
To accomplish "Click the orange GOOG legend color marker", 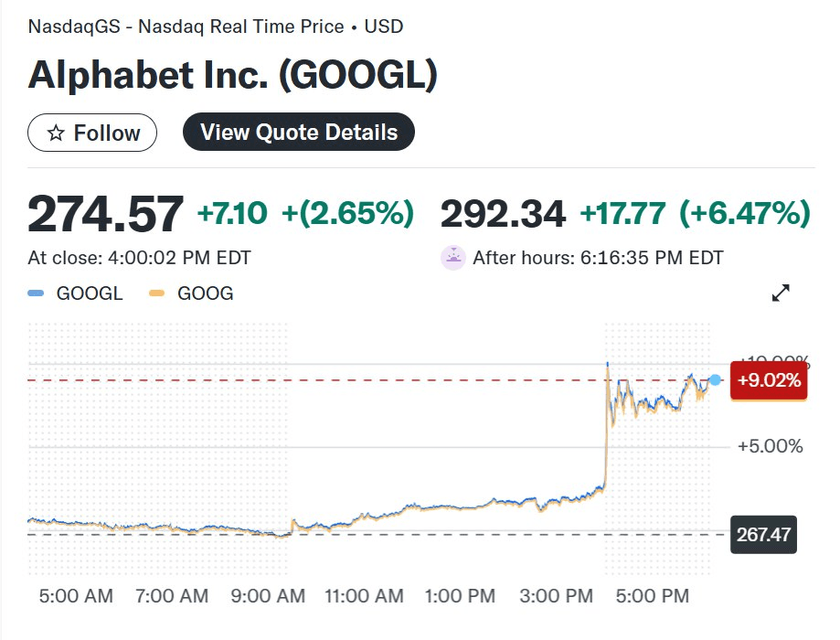I will [x=156, y=293].
